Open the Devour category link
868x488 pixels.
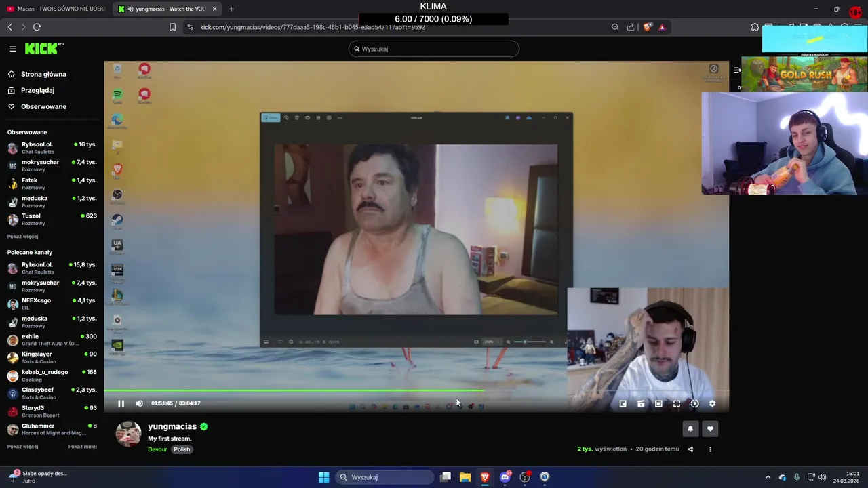(157, 449)
